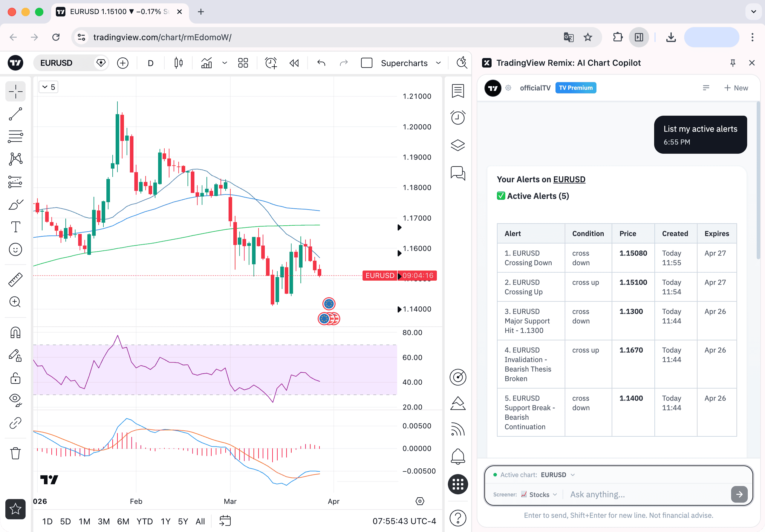765x532 pixels.
Task: Open the go to date calendar
Action: click(225, 521)
